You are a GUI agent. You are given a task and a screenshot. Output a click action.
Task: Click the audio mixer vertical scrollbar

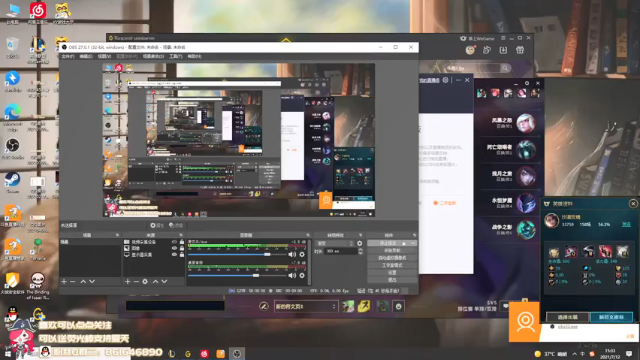tap(309, 261)
